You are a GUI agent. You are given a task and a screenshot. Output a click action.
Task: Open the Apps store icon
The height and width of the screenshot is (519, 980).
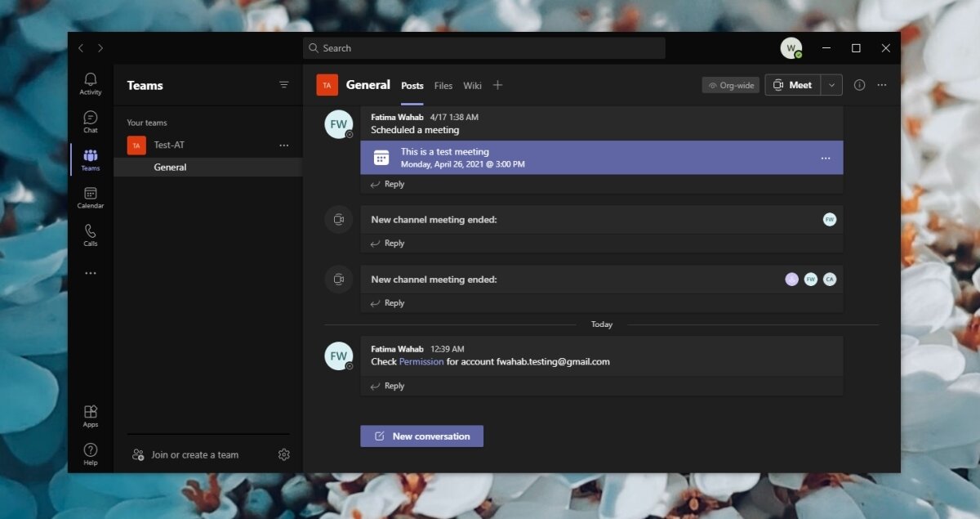pyautogui.click(x=91, y=415)
